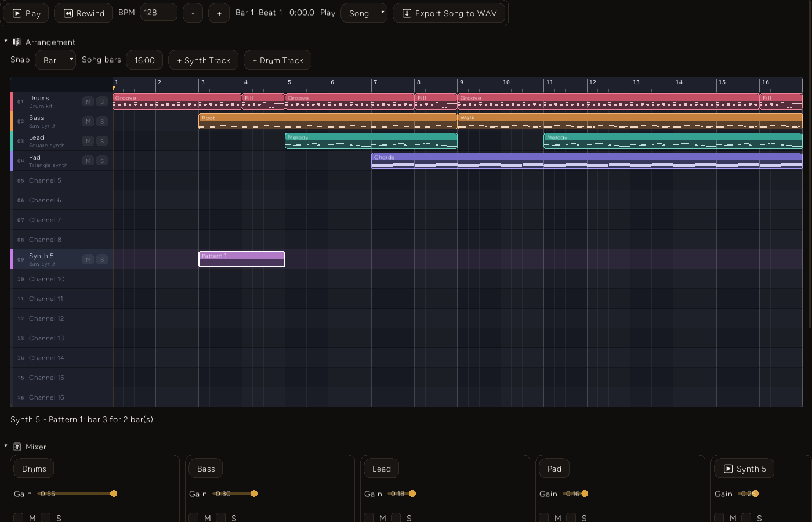Open the Play mode dropdown set to Song
The image size is (812, 522).
(x=364, y=13)
